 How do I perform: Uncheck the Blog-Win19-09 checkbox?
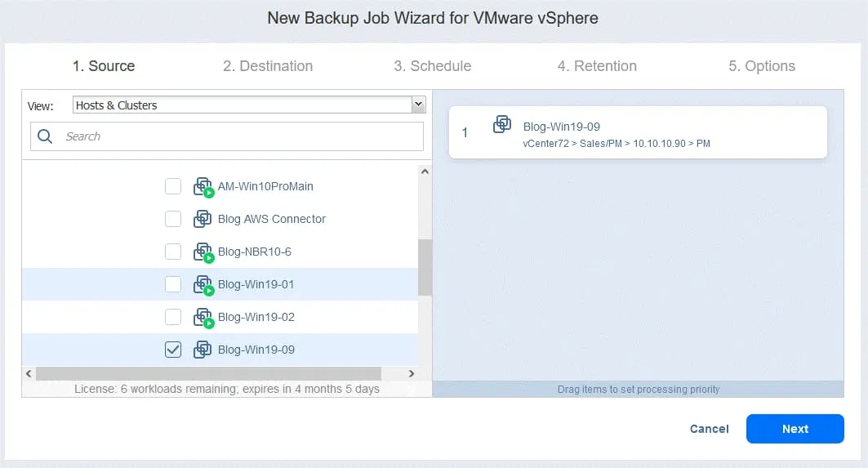(x=173, y=350)
